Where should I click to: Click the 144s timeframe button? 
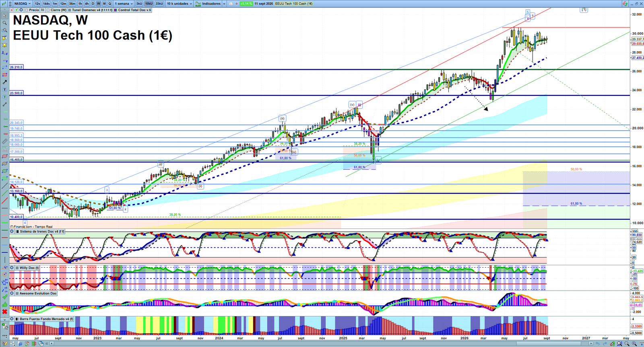(x=46, y=4)
